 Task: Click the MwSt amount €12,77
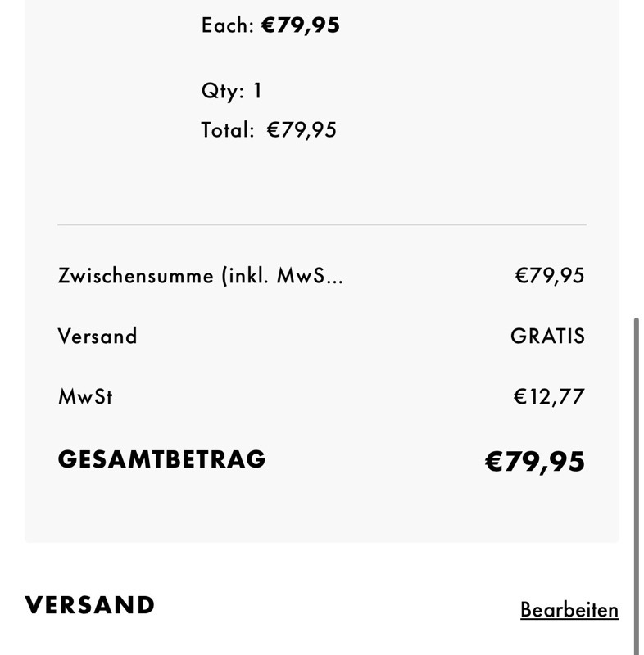pos(549,397)
